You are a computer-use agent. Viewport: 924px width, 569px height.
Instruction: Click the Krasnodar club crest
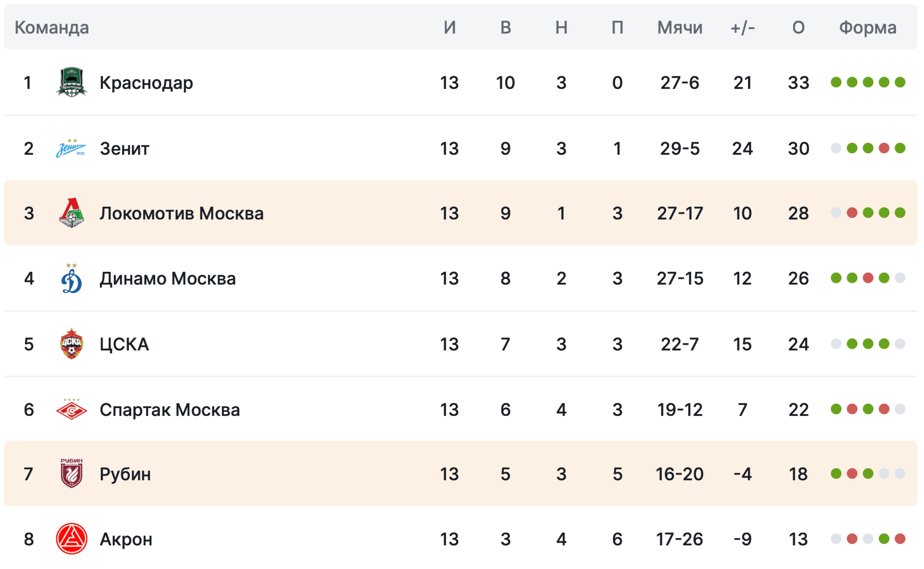(x=72, y=82)
